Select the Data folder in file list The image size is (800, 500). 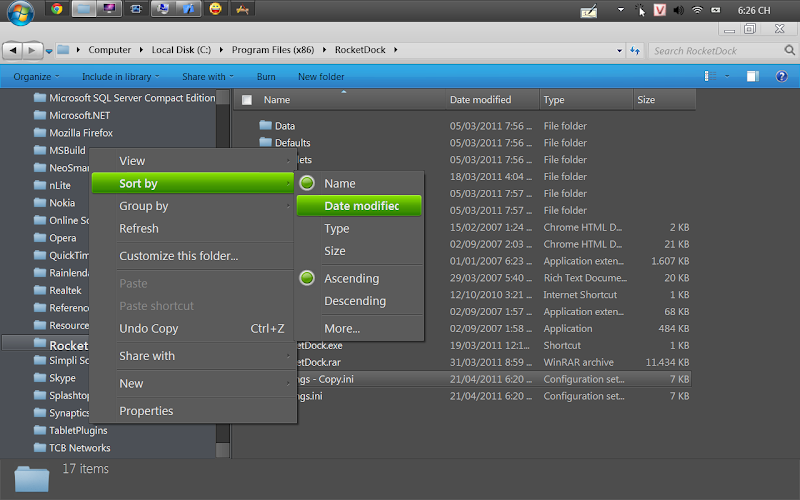coord(277,126)
